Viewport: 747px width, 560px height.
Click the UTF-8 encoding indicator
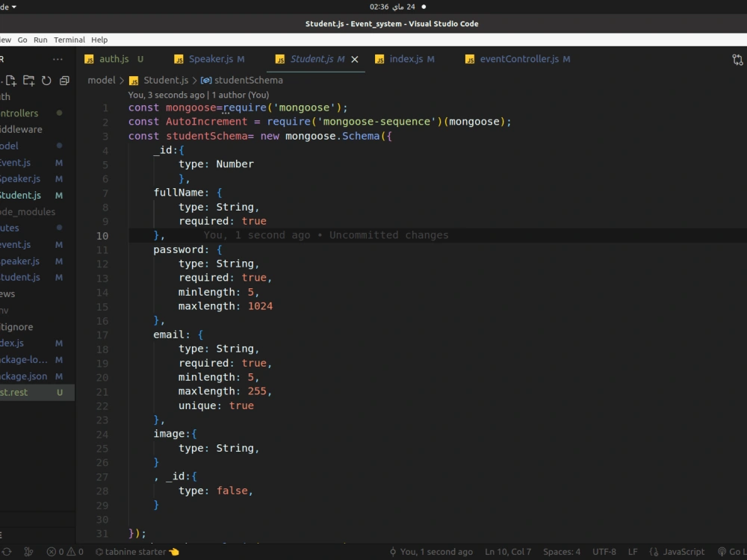(604, 552)
